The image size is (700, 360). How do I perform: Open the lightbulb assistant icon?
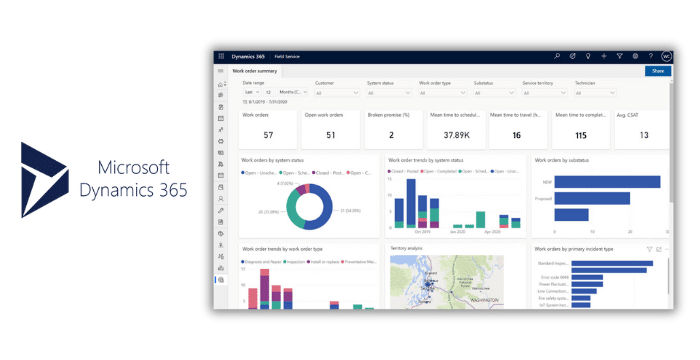coord(588,56)
